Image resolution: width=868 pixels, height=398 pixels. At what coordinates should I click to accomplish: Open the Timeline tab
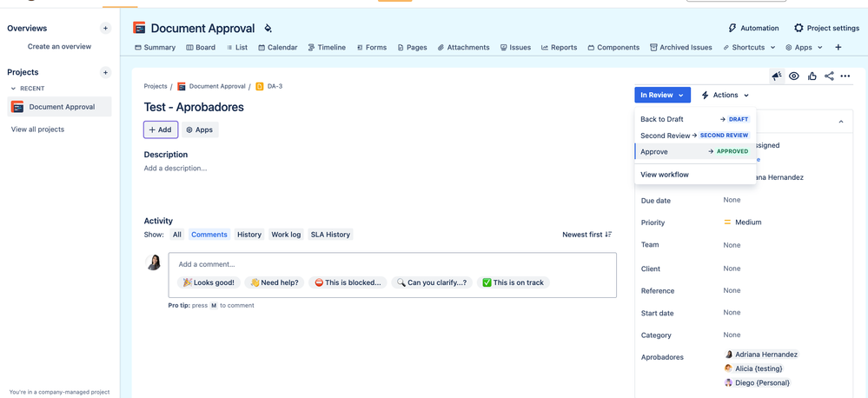tap(328, 48)
